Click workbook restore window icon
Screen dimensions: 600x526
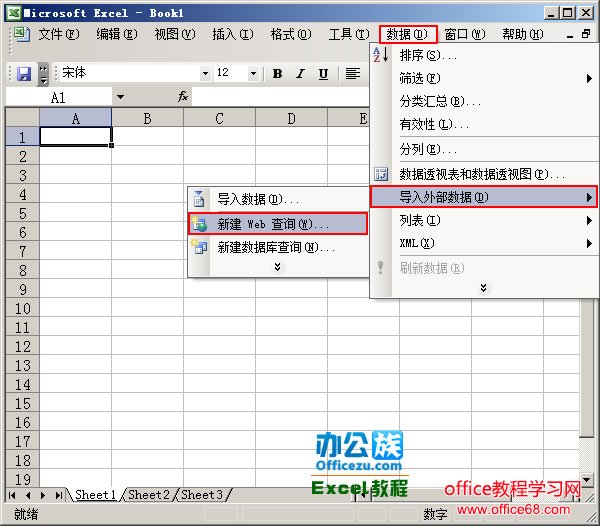pyautogui.click(x=586, y=34)
